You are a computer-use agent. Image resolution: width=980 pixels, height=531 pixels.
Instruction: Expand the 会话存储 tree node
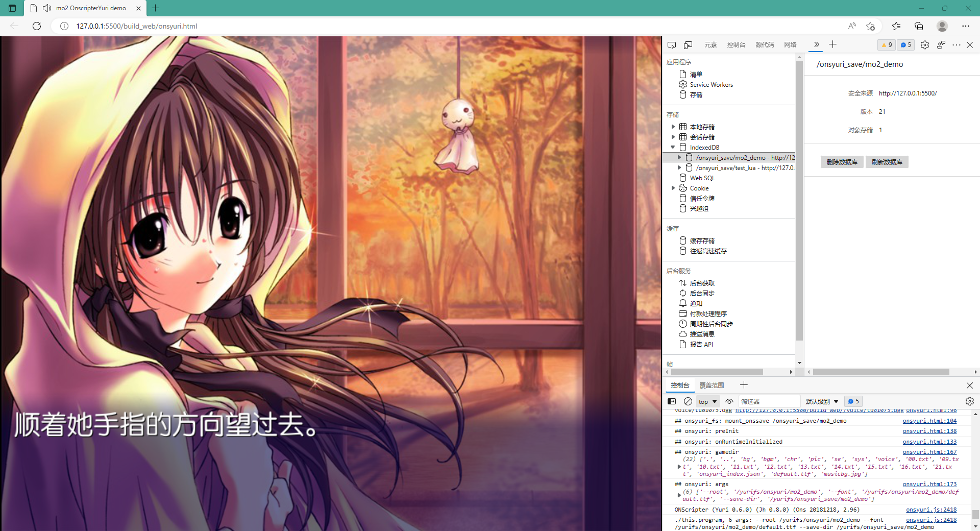(x=673, y=137)
